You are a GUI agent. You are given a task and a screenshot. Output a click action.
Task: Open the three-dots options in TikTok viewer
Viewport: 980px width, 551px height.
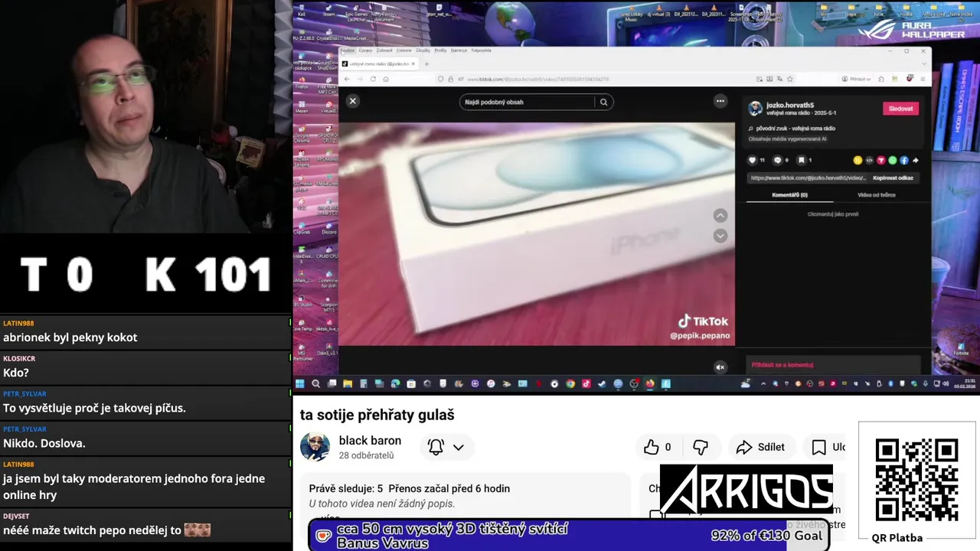point(720,101)
